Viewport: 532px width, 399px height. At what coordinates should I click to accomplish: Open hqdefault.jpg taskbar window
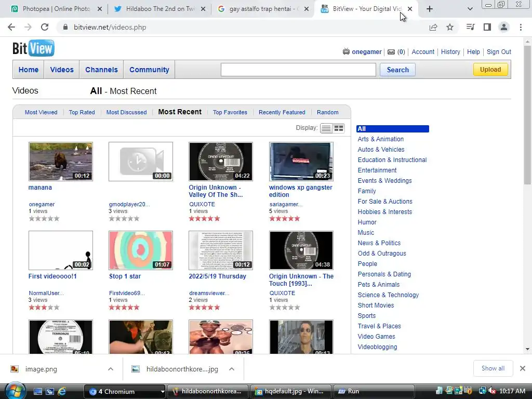[290, 392]
